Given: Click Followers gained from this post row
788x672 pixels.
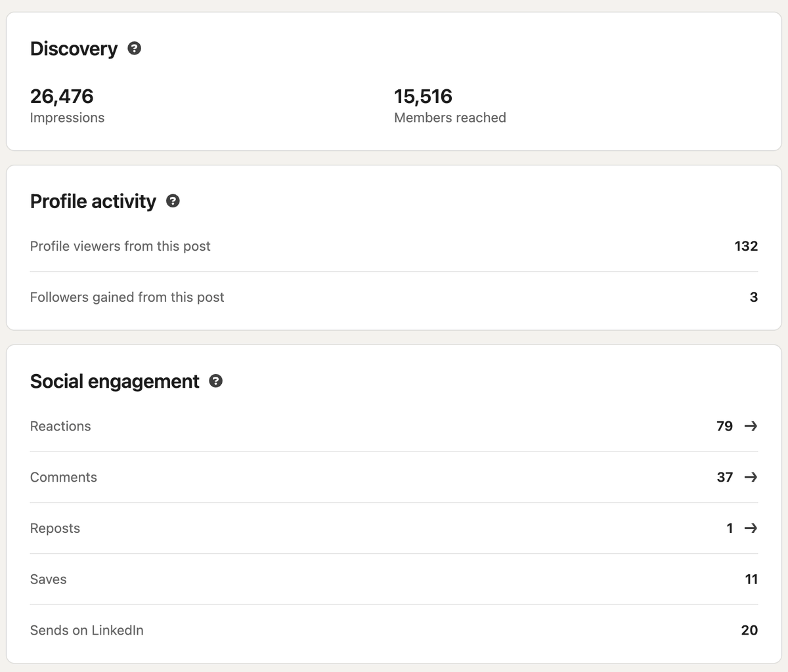Looking at the screenshot, I should pyautogui.click(x=394, y=297).
